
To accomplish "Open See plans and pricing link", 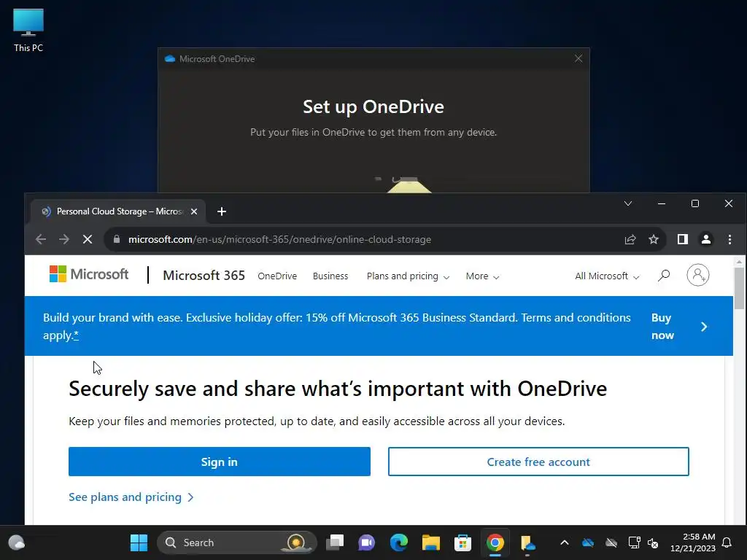I will tap(131, 497).
